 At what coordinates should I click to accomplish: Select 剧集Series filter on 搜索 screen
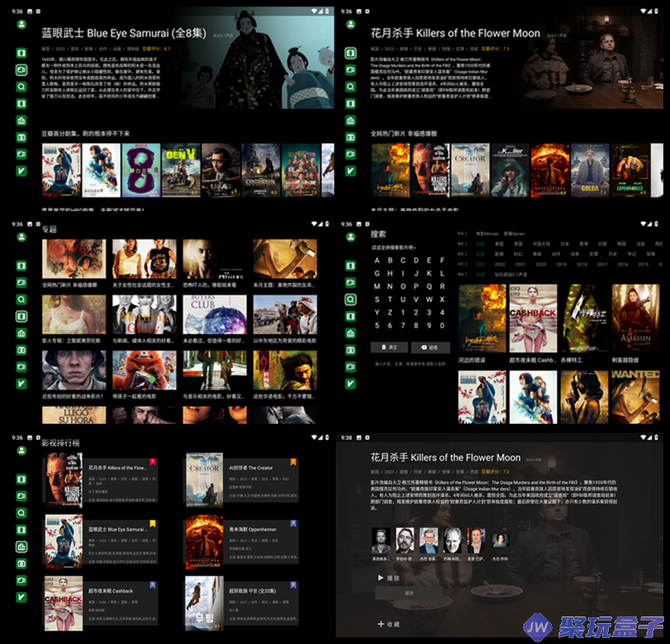coord(514,234)
